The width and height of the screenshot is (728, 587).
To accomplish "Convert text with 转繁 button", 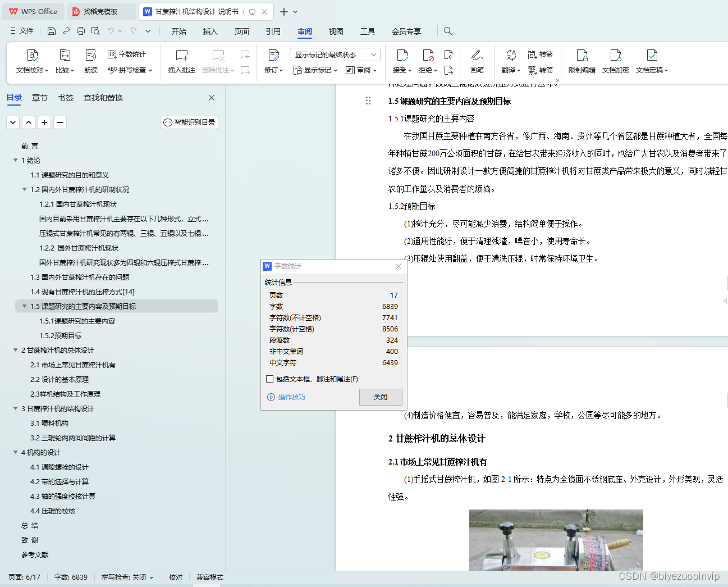I will (x=540, y=54).
